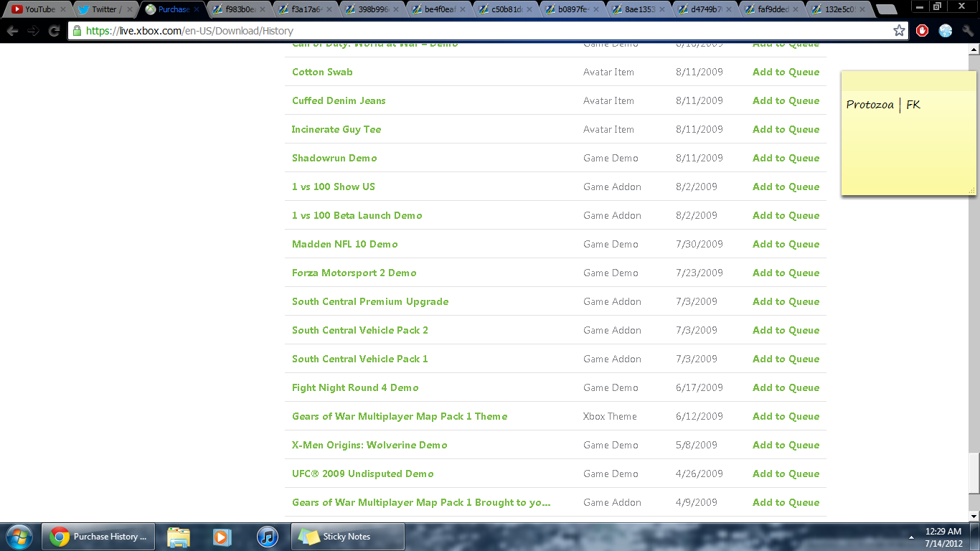Select the f3a17a6 tab
This screenshot has width=980, height=551.
[x=303, y=9]
